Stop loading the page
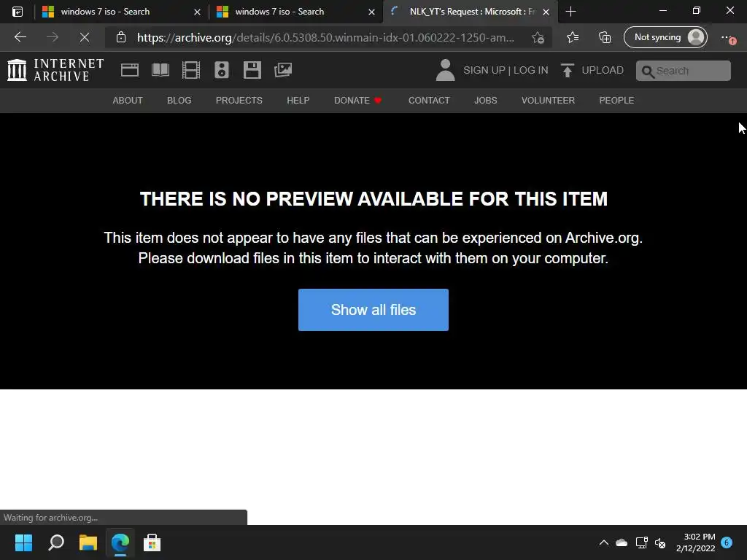This screenshot has height=560, width=747. click(x=85, y=37)
